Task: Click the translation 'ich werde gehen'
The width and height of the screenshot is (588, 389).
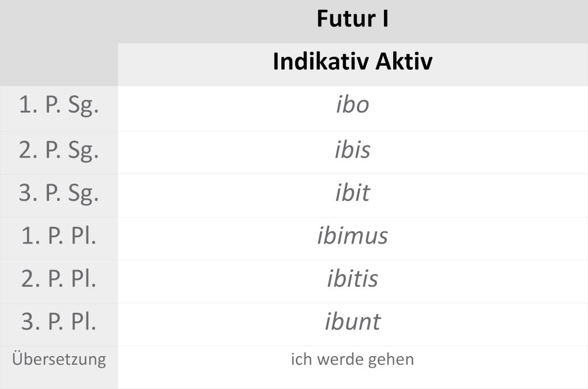Action: click(x=352, y=360)
